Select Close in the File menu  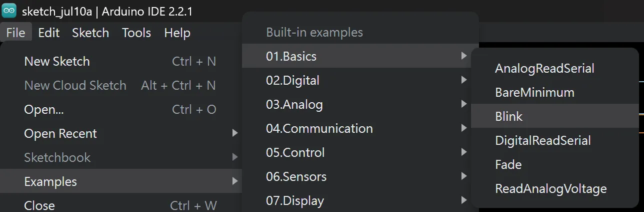tap(121, 204)
